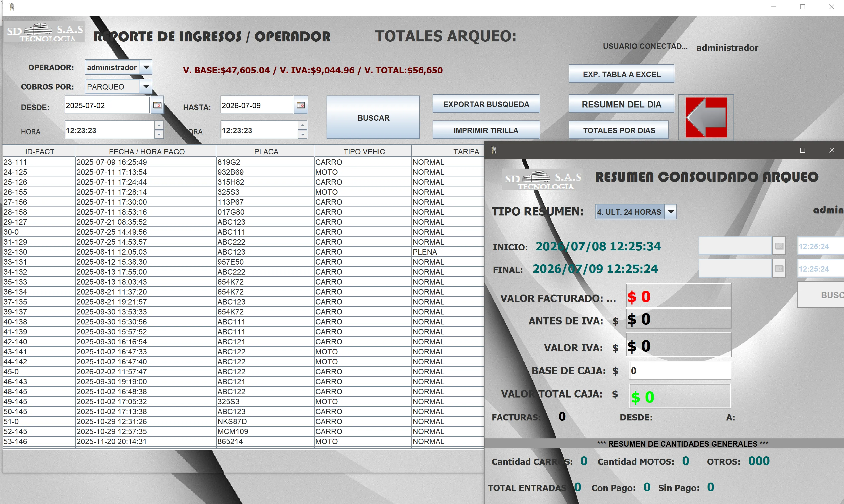Click the app icon in main title bar

(x=11, y=6)
